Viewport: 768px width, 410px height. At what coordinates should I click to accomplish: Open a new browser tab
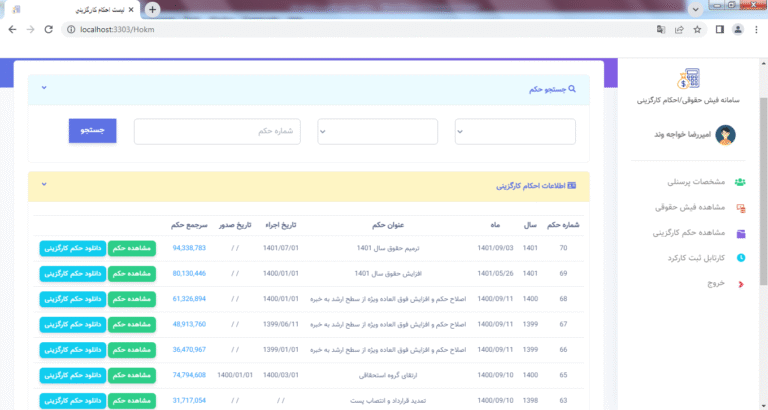click(x=152, y=9)
